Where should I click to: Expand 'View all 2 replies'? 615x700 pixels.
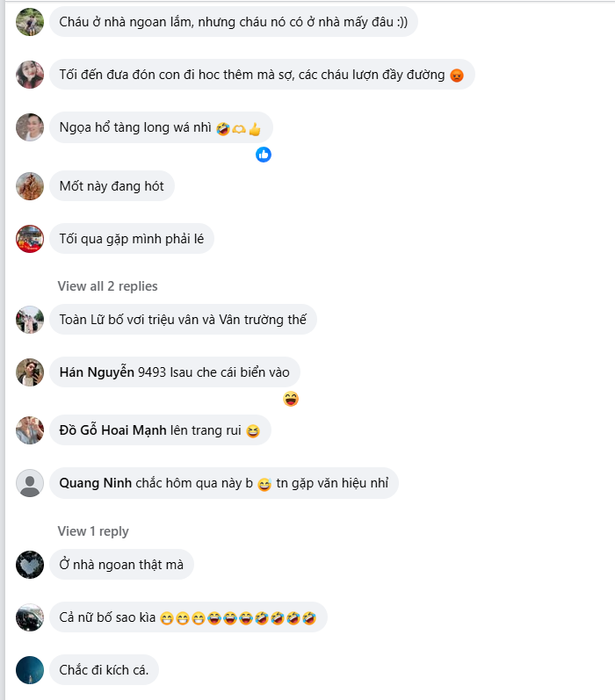[x=108, y=286]
